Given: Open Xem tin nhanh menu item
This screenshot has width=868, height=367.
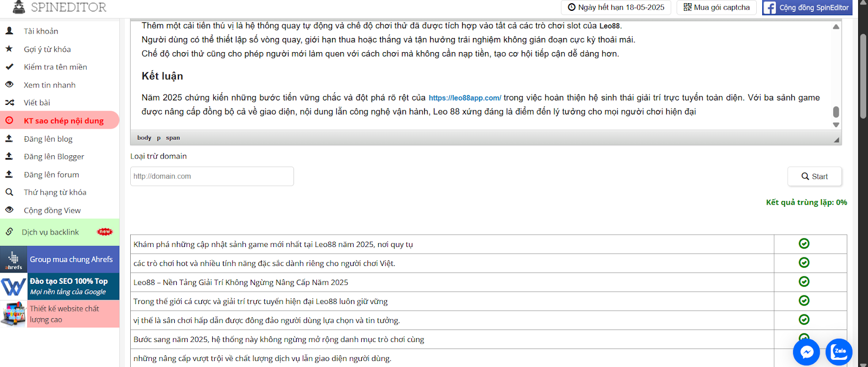Looking at the screenshot, I should [x=60, y=85].
